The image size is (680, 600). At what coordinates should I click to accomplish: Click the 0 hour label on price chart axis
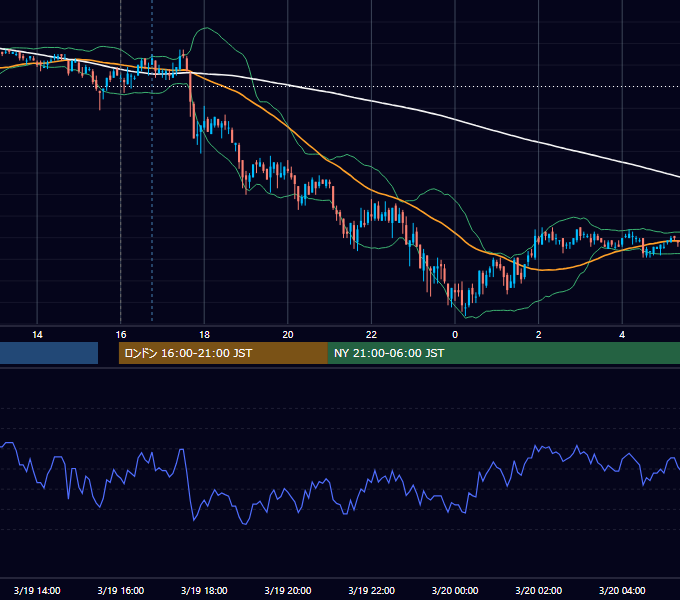455,335
